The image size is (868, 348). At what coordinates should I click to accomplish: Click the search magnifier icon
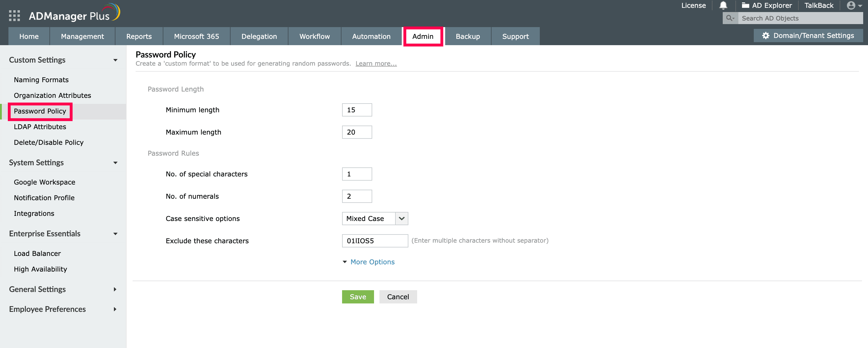(x=729, y=18)
